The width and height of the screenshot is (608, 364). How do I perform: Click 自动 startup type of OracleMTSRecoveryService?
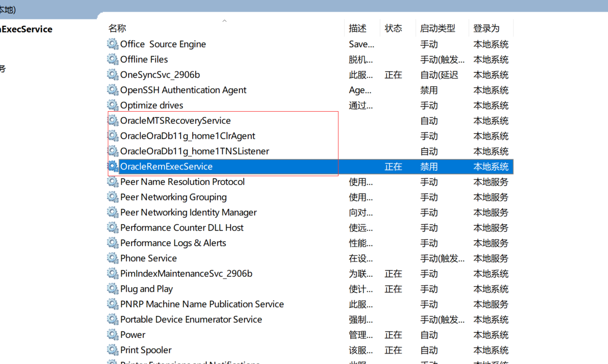[429, 121]
